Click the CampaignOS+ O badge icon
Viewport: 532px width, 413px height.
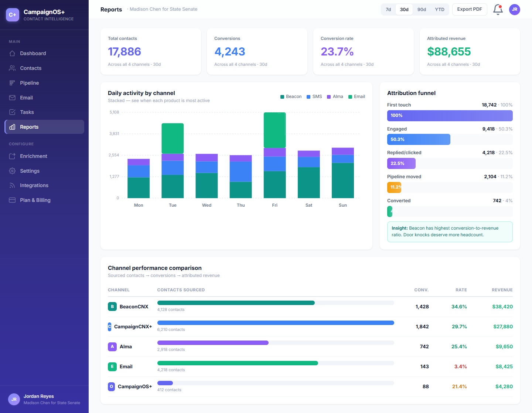coord(111,386)
